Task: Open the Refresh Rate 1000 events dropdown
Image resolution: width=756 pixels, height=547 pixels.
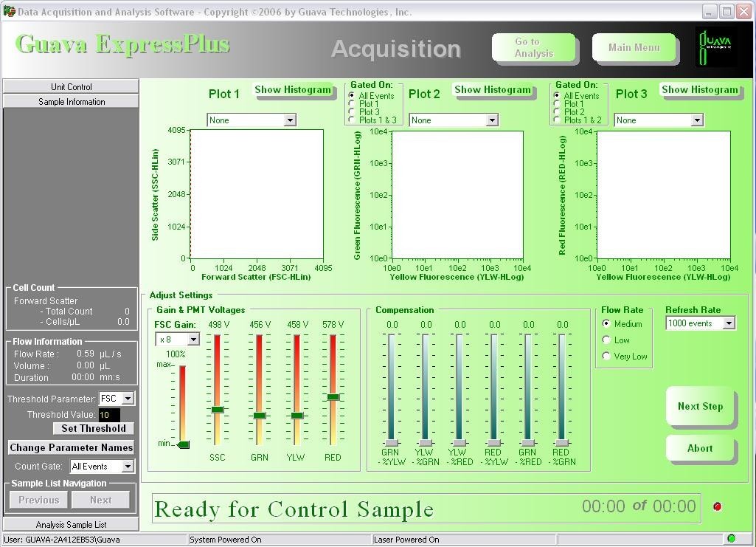Action: (701, 323)
